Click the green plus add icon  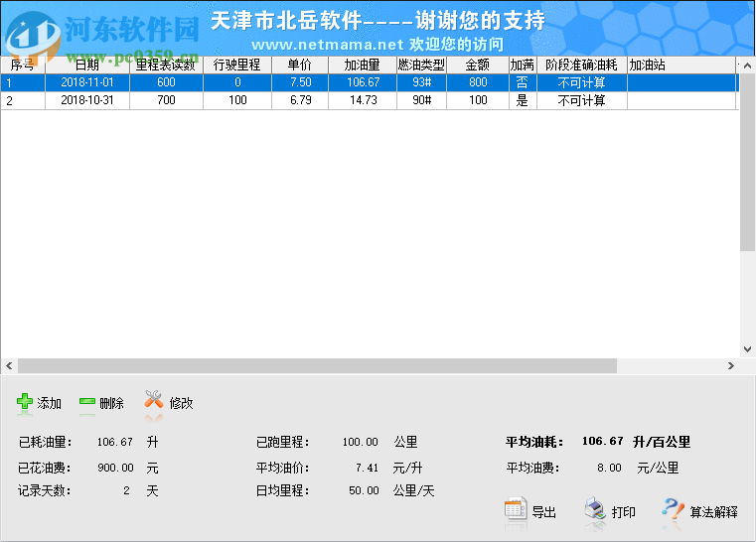click(25, 402)
